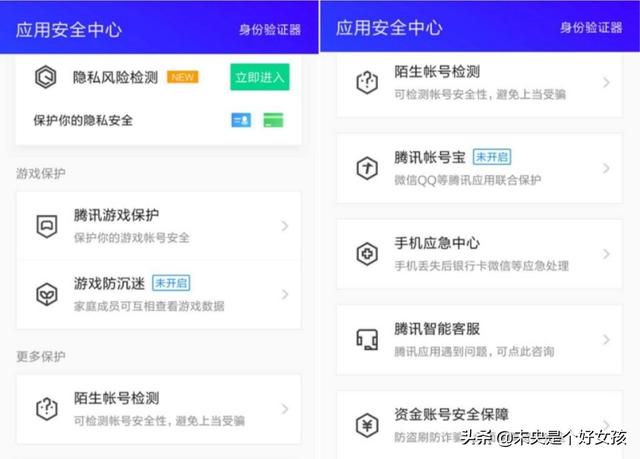Tap the 隐私风险检测 hexagon icon

(45, 77)
